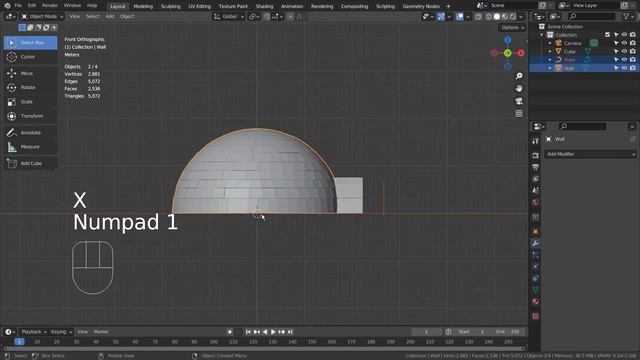Click the red X axis gizmo ball
This screenshot has width=640, height=360.
tap(521, 53)
